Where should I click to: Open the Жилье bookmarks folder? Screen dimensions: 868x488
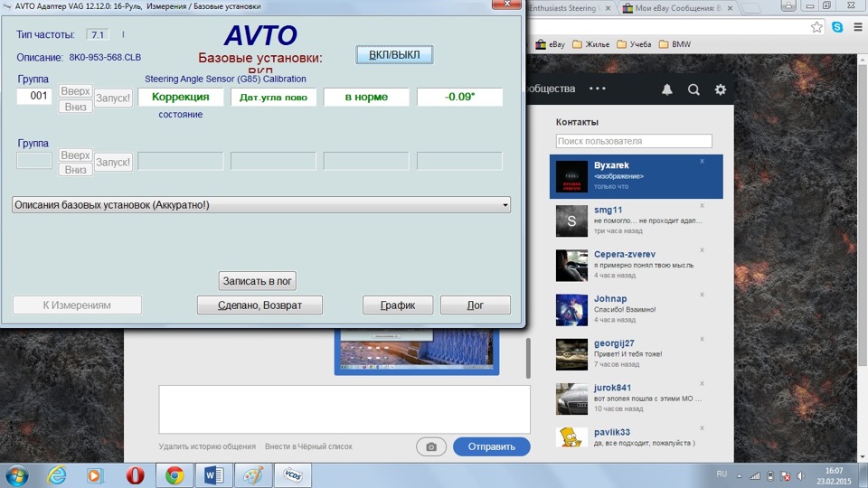click(590, 44)
